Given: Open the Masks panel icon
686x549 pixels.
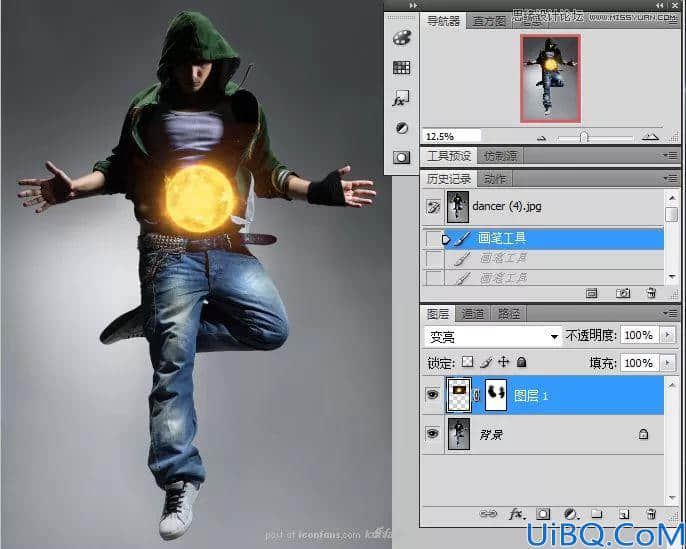Looking at the screenshot, I should click(401, 157).
